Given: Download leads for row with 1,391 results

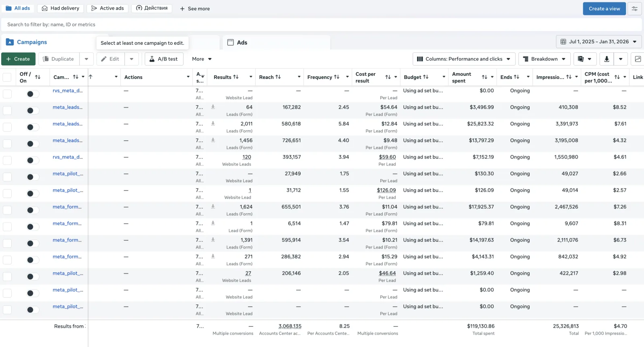Looking at the screenshot, I should click(x=213, y=240).
